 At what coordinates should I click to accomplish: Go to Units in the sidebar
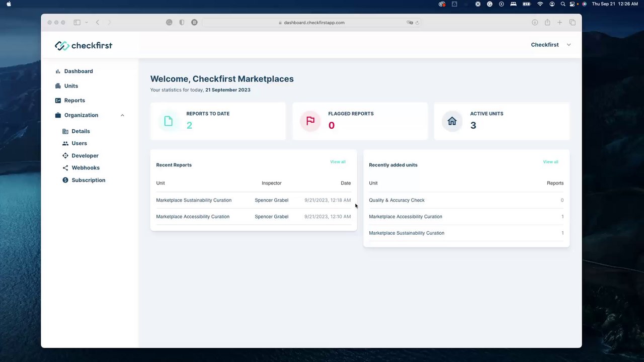(x=71, y=86)
